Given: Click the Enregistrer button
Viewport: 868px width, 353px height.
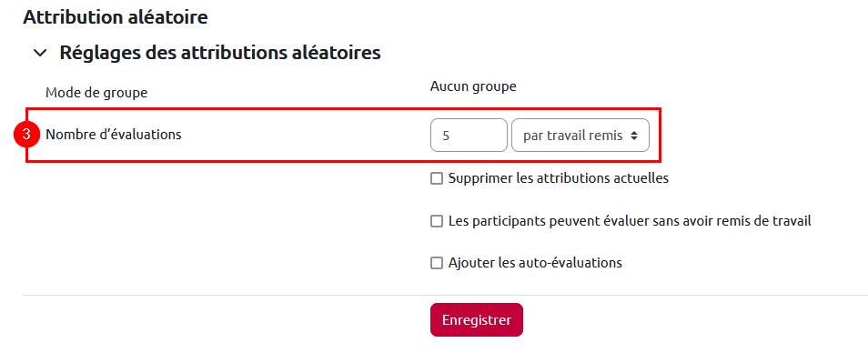Looking at the screenshot, I should [477, 320].
